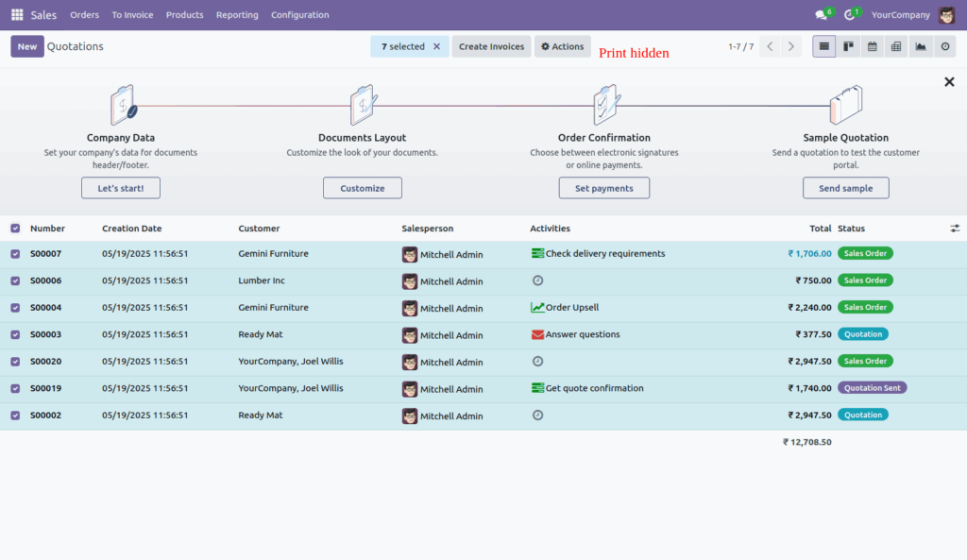Schedule an activity on the S00006 clock icon
The width and height of the screenshot is (967, 560).
click(537, 280)
